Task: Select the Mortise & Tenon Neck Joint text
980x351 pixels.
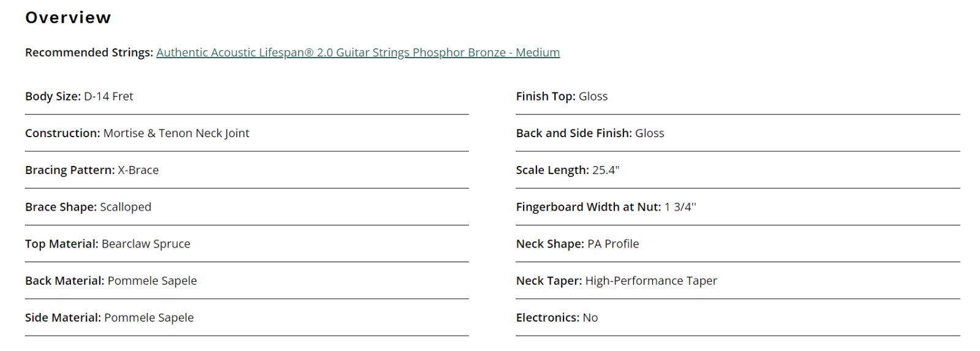Action: point(176,133)
